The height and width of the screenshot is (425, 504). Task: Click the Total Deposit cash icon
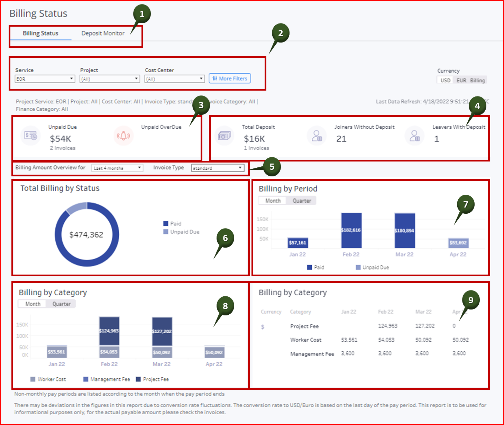coord(224,136)
